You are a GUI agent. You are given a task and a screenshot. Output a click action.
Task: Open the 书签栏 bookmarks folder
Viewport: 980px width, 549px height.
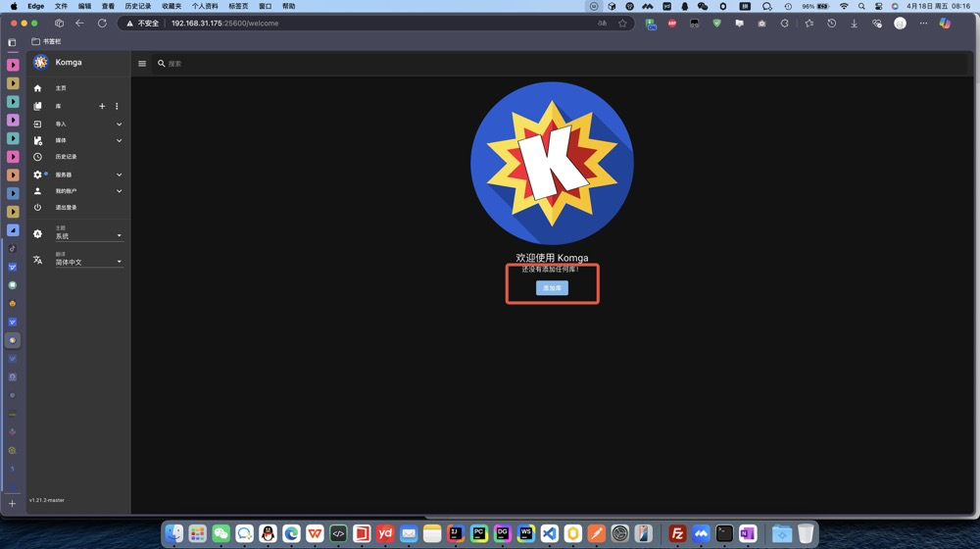[46, 41]
